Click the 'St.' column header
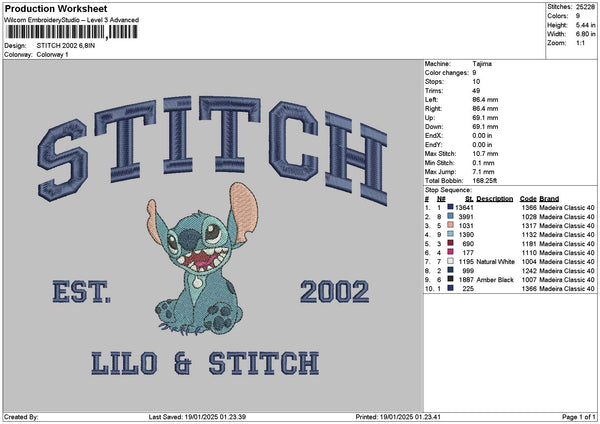 (469, 199)
